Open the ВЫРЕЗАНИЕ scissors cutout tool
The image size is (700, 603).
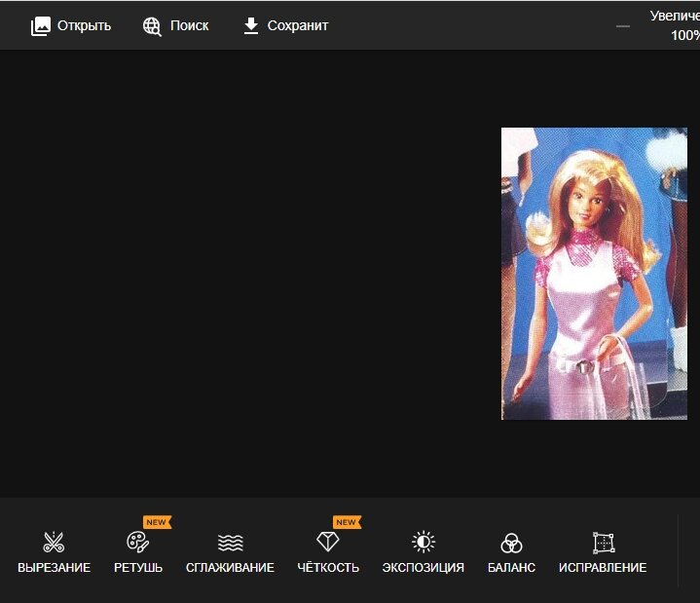[x=54, y=552]
